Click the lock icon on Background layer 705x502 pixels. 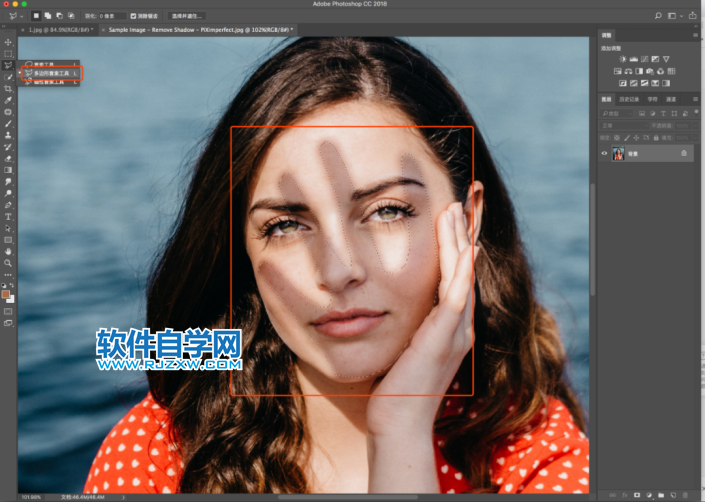click(x=684, y=153)
